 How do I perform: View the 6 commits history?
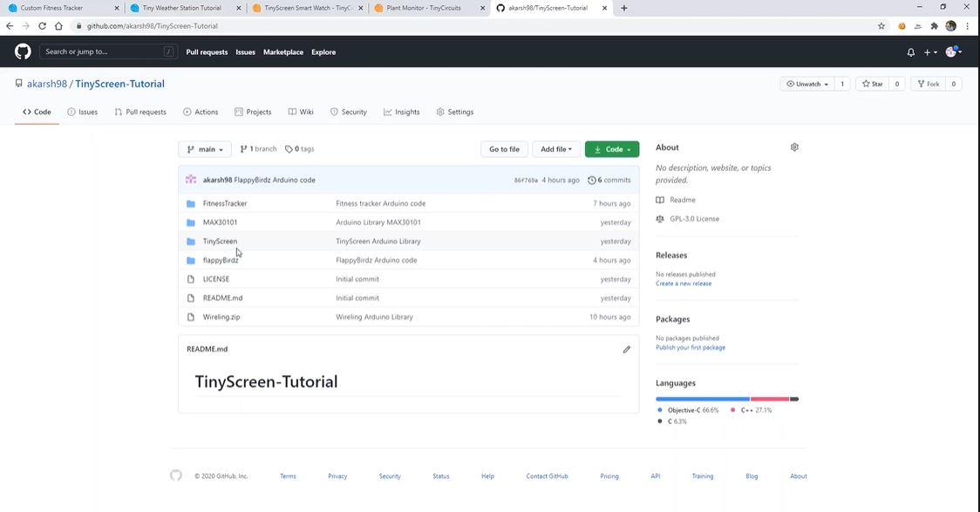(x=609, y=180)
